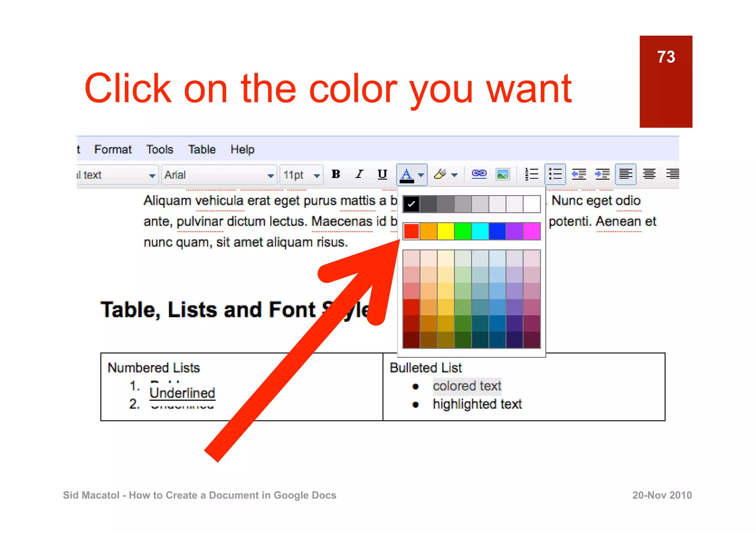Screen dimensions: 756x534
Task: Open the Help menu
Action: (x=242, y=149)
